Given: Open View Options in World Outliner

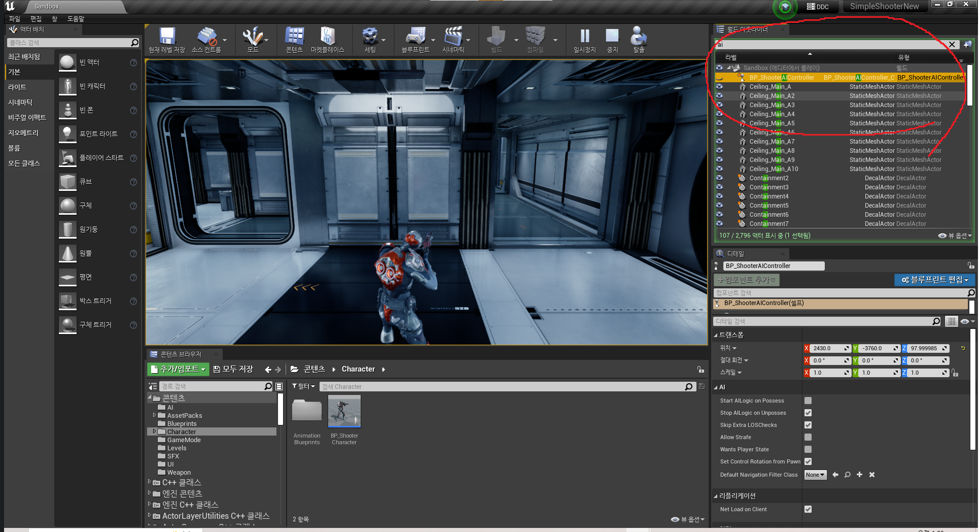Looking at the screenshot, I should point(955,236).
